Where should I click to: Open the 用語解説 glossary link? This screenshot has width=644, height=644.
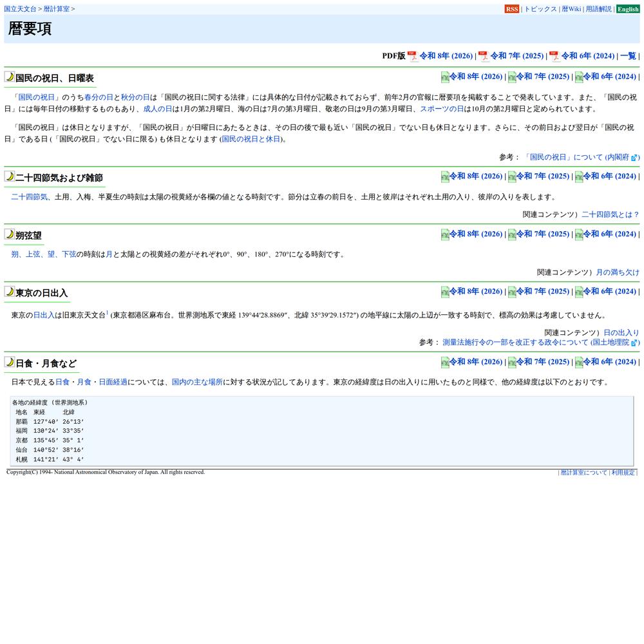(599, 9)
